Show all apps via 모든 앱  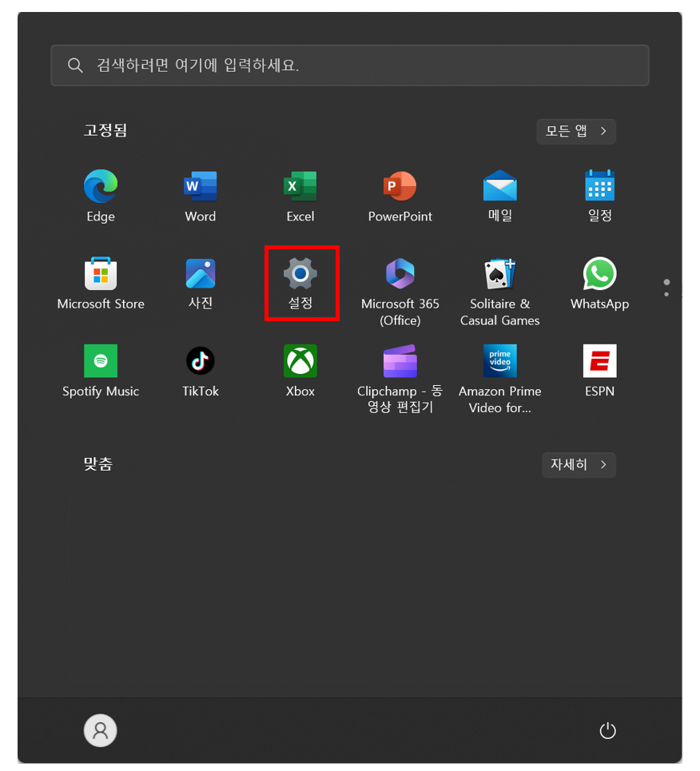click(x=576, y=131)
